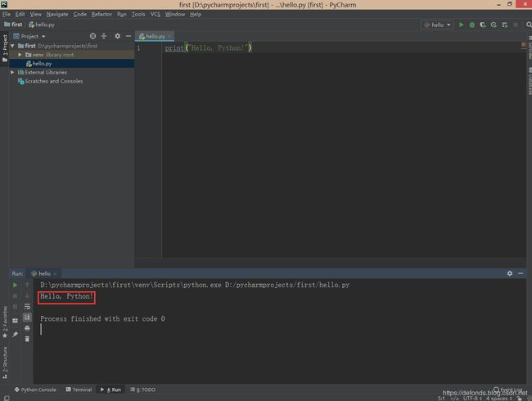Close the hello.py editor tab
Image resolution: width=532 pixels, height=401 pixels.
(169, 36)
